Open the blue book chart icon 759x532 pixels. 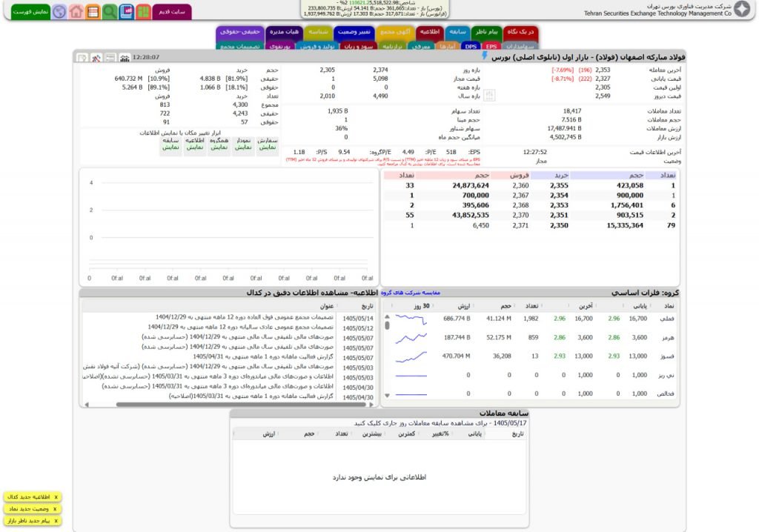[127, 12]
